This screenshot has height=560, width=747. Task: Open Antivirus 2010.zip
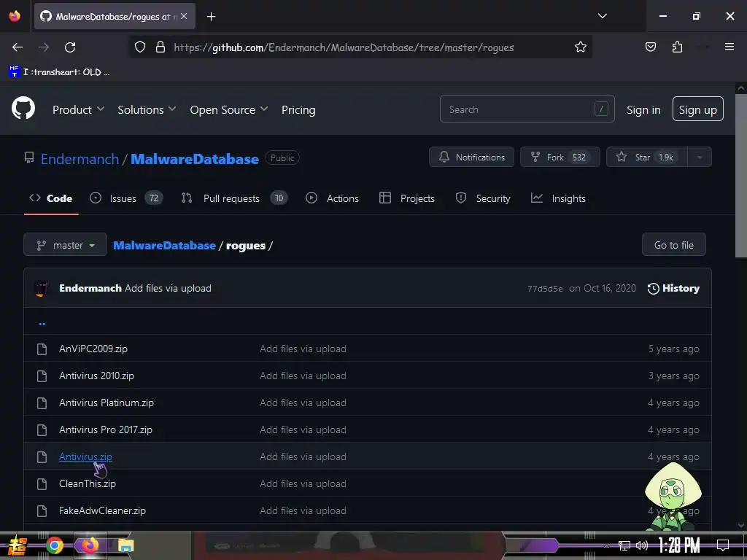[97, 376]
